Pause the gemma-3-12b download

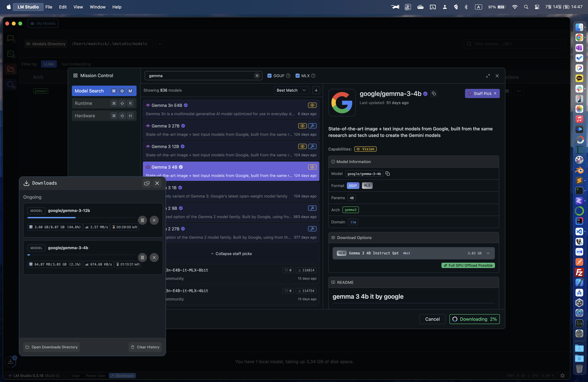[142, 220]
